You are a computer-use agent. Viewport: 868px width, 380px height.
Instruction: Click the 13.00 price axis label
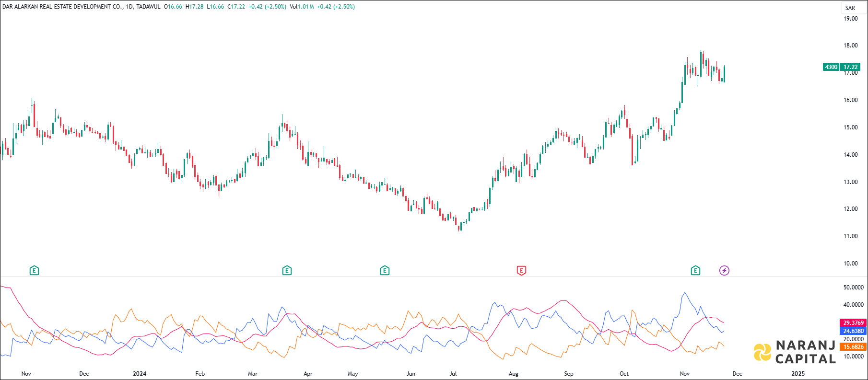(x=851, y=182)
